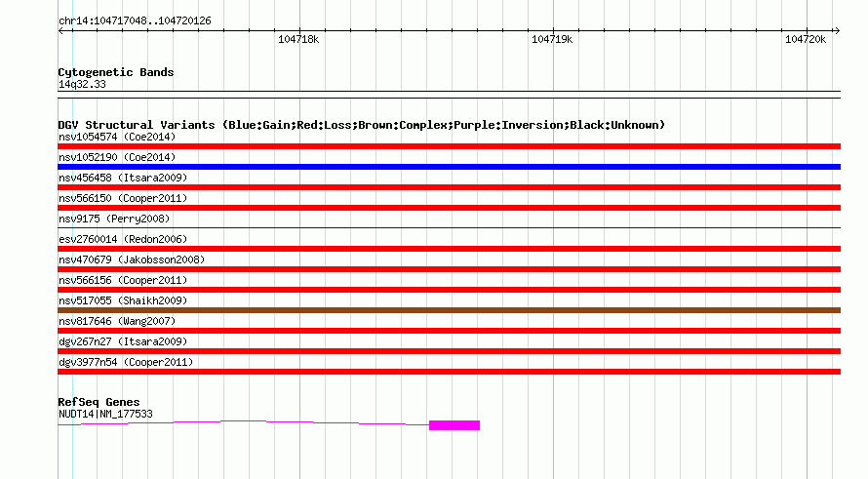
Task: Click the NUDT14 intron line
Action: (x=244, y=422)
